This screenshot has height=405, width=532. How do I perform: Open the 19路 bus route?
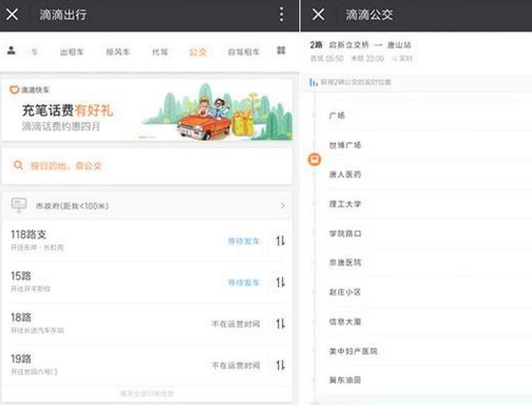coord(147,365)
